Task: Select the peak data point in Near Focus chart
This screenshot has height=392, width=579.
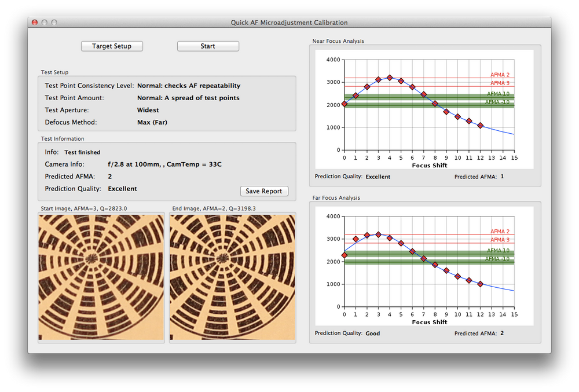Action: click(390, 78)
